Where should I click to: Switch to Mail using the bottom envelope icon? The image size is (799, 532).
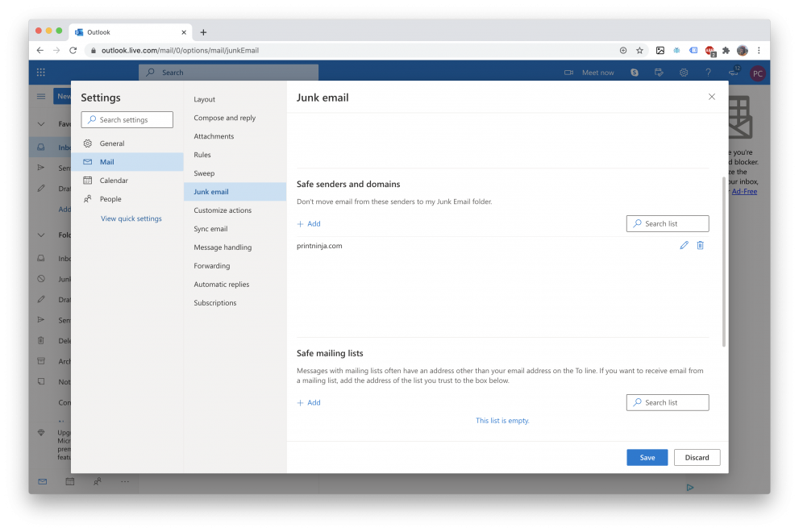tap(42, 481)
